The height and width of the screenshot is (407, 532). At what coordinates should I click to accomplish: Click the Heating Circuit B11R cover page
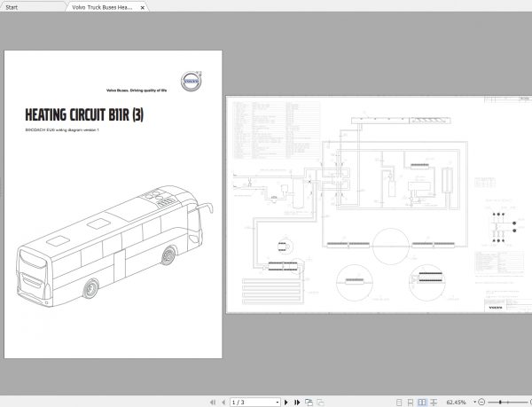(113, 204)
